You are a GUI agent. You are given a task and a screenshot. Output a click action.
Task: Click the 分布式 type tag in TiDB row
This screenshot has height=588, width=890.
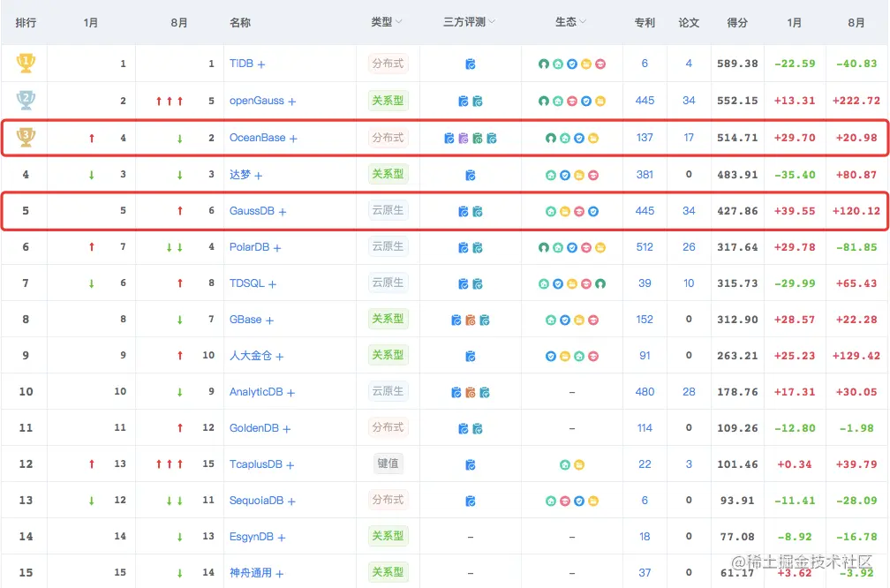pyautogui.click(x=388, y=64)
